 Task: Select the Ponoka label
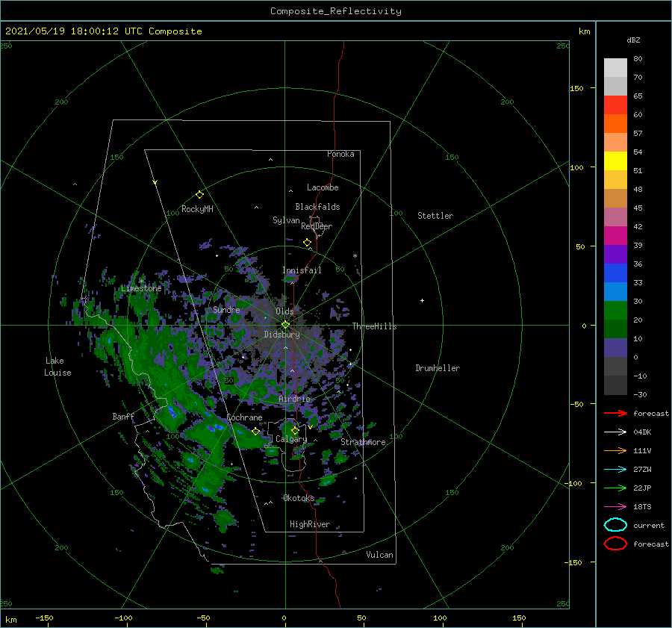(340, 154)
